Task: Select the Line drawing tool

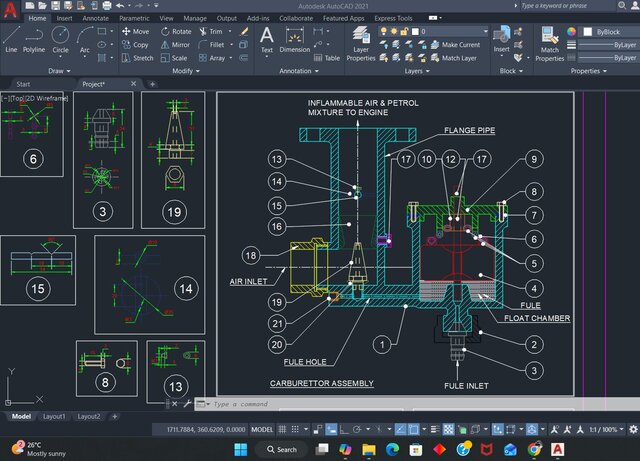Action: click(x=11, y=40)
